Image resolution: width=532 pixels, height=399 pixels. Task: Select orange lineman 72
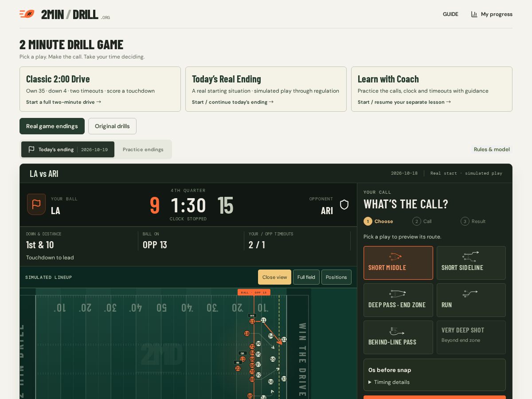[252, 346]
